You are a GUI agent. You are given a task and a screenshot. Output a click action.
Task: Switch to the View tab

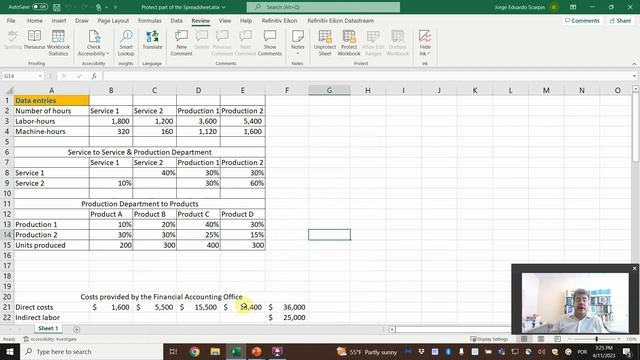(x=224, y=20)
